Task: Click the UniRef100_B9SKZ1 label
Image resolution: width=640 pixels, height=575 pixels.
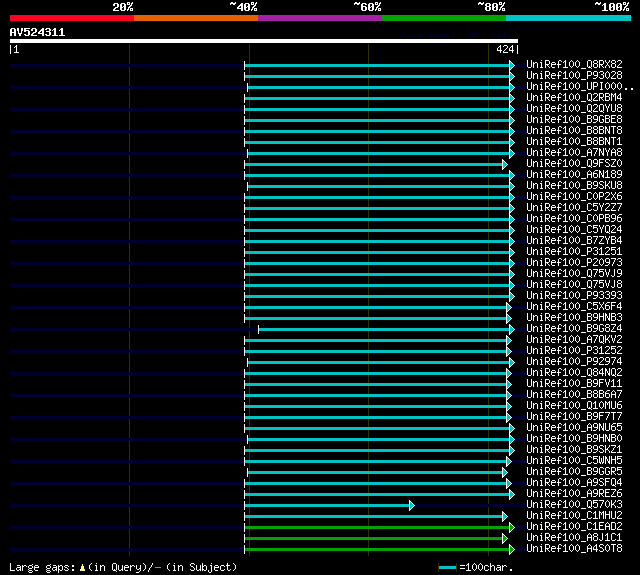Action: point(574,450)
